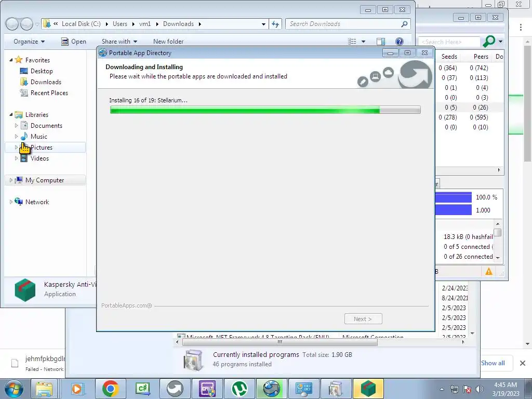Click the 100.0 % blue progress bar
Image resolution: width=532 pixels, height=399 pixels.
(x=454, y=197)
